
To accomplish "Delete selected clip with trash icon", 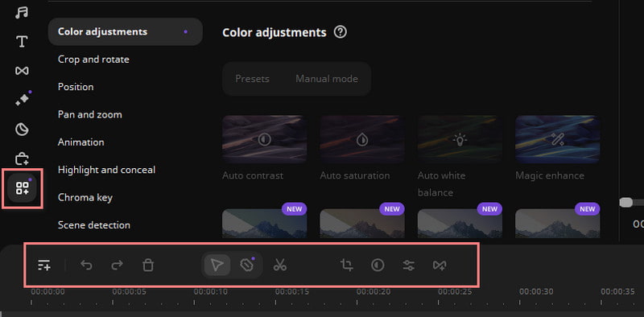I will point(148,266).
